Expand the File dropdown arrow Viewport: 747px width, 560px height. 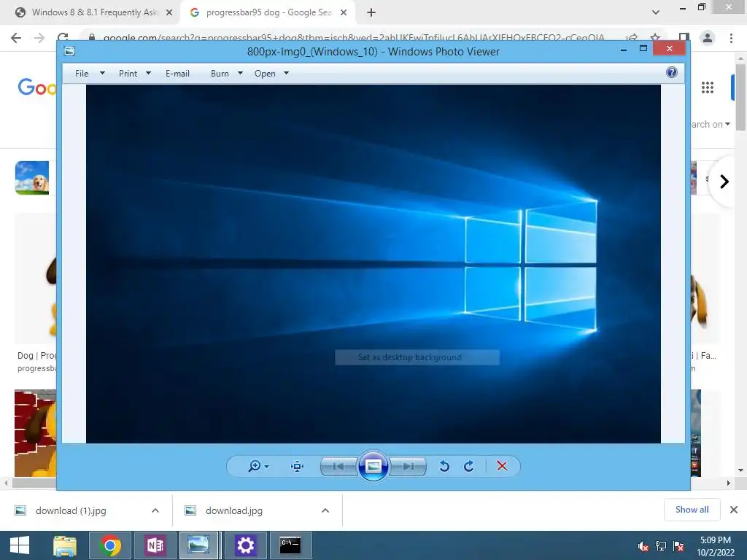coord(102,74)
